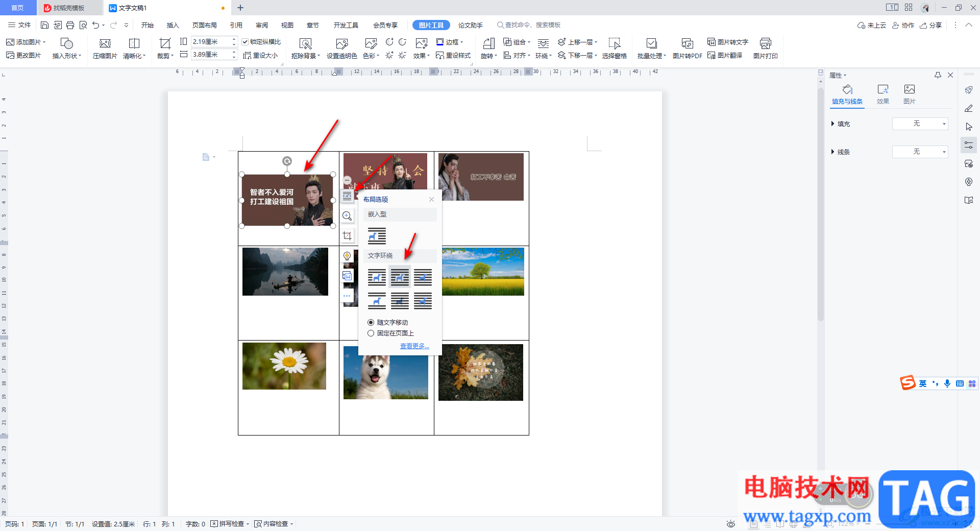Select the square 四周型 wrap layout icon
The image size is (980, 531).
[x=377, y=277]
